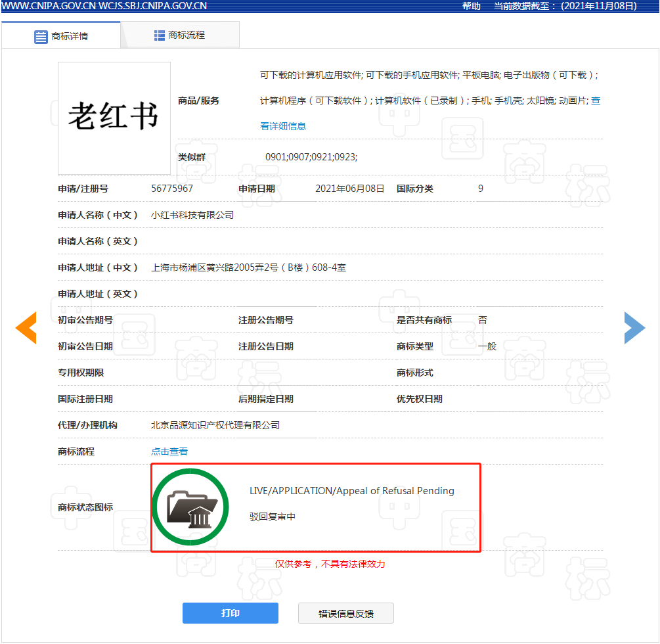The image size is (660, 644).
Task: Click the list icon on 商标详情 tab
Action: tap(41, 37)
